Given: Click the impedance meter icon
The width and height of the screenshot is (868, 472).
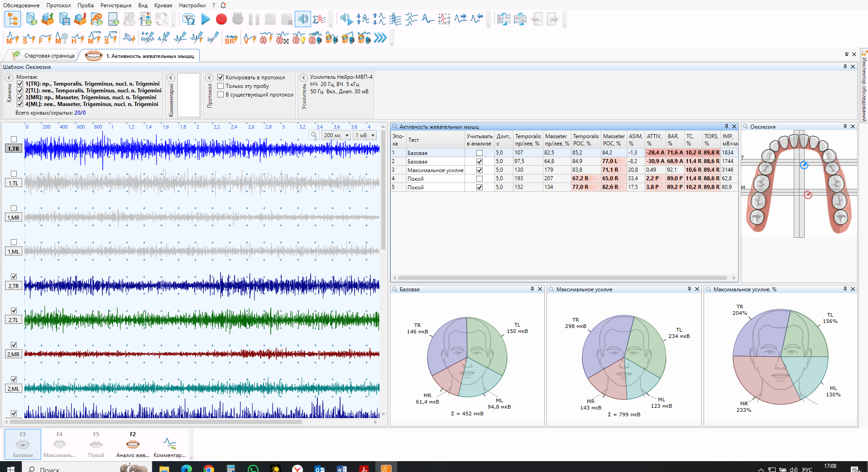Looking at the screenshot, I should coord(189,19).
